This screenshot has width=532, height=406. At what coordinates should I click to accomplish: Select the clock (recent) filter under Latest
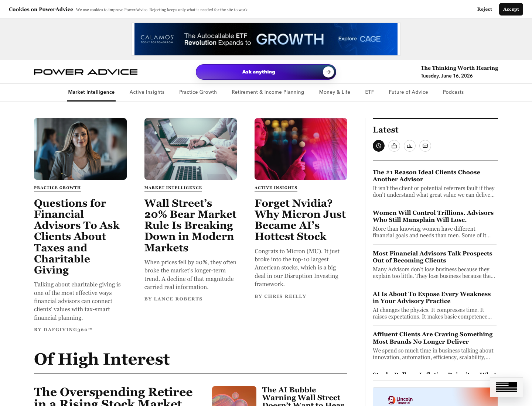[x=379, y=146]
